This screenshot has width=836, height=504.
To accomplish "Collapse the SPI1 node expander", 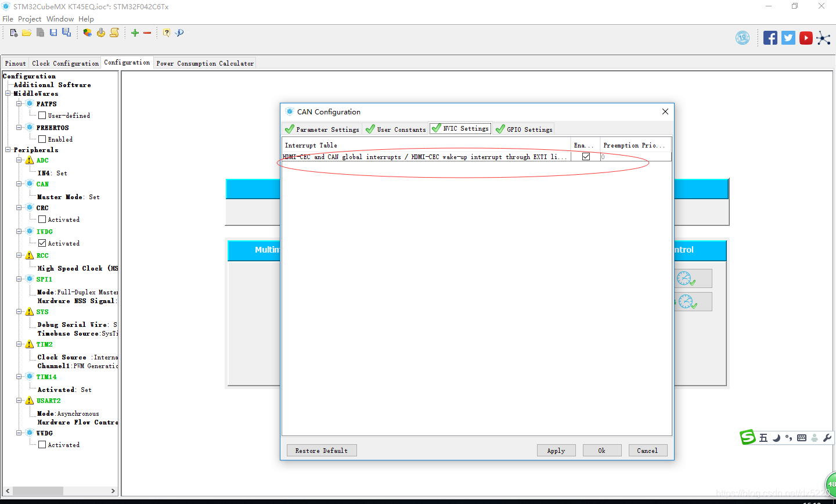I will 19,279.
